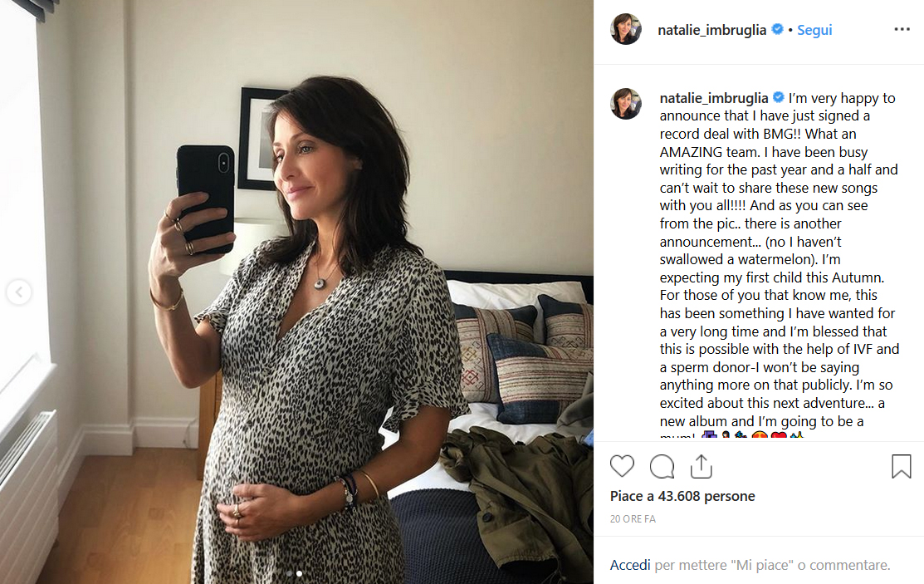The image size is (924, 584).
Task: Select the second carousel dot
Action: (x=301, y=573)
